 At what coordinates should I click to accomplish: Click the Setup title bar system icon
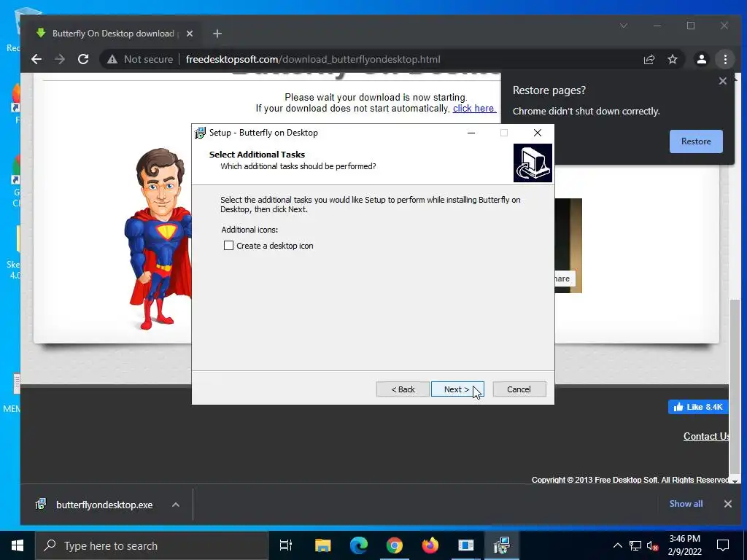point(200,133)
